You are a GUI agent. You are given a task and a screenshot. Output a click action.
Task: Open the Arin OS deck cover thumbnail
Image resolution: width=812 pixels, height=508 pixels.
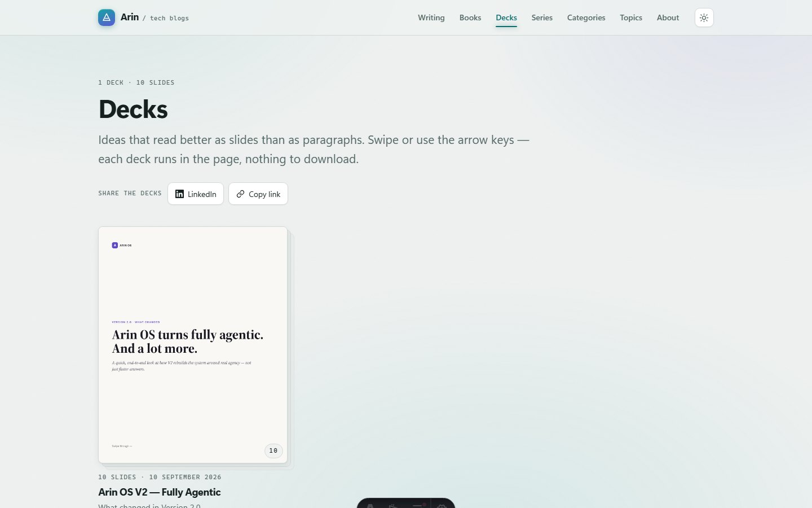click(x=193, y=345)
